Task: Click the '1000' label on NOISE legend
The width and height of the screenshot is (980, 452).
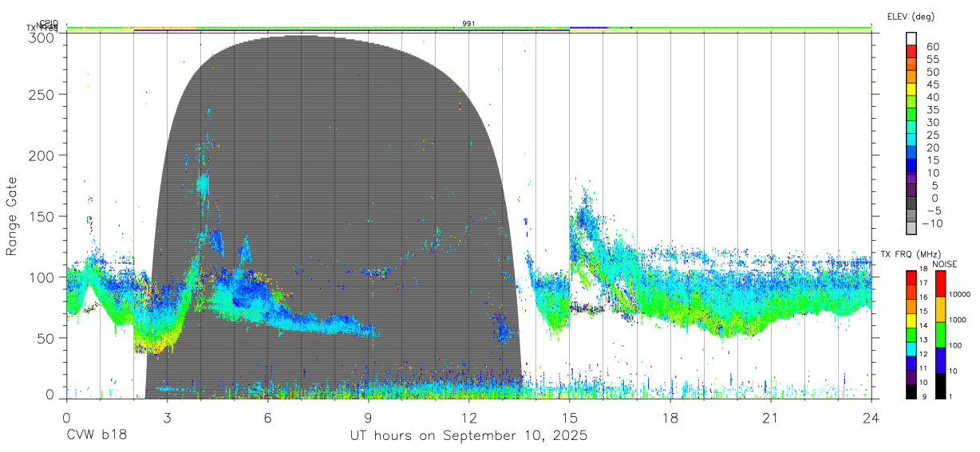Action: click(958, 320)
